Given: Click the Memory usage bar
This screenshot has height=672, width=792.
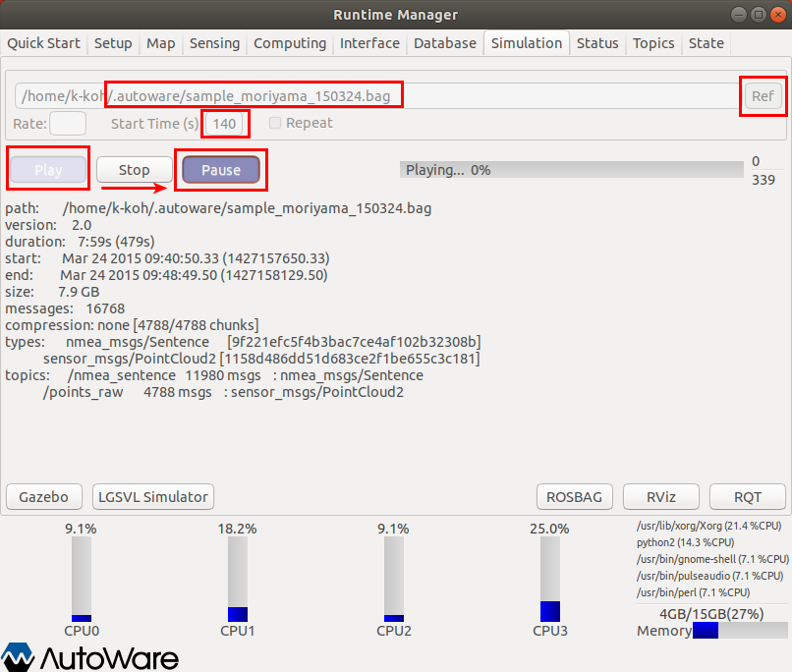Looking at the screenshot, I should pyautogui.click(x=740, y=631).
